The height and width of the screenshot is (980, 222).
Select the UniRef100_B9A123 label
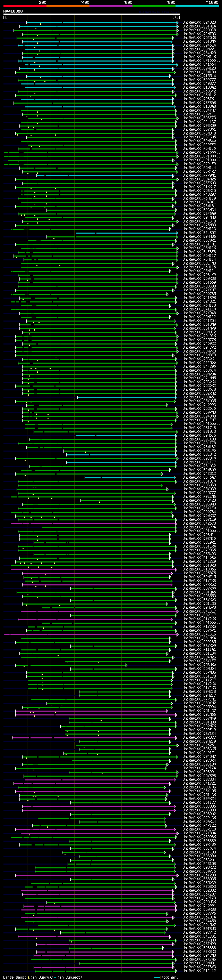click(x=199, y=68)
